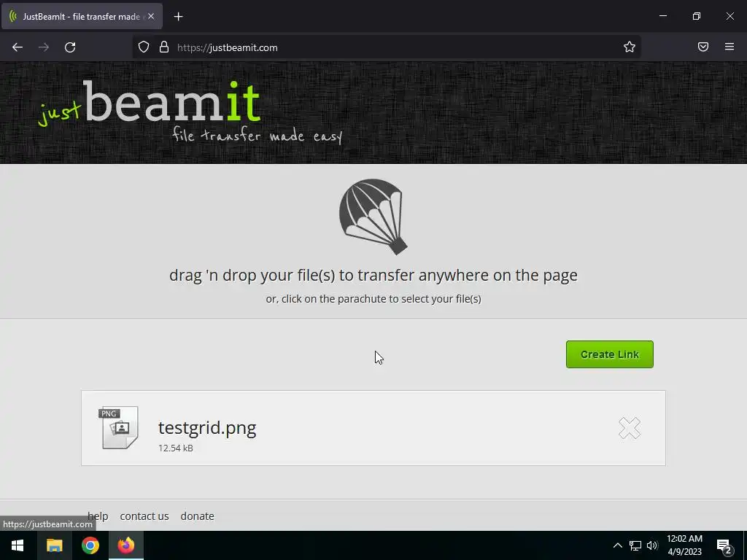Click the Save to Pocket icon
The height and width of the screenshot is (560, 747).
[703, 47]
